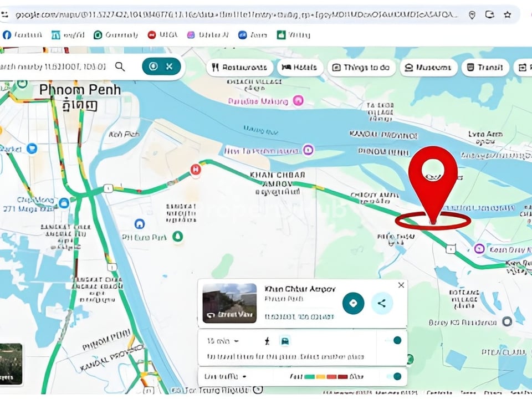Click the browser address bar URL

[236, 15]
